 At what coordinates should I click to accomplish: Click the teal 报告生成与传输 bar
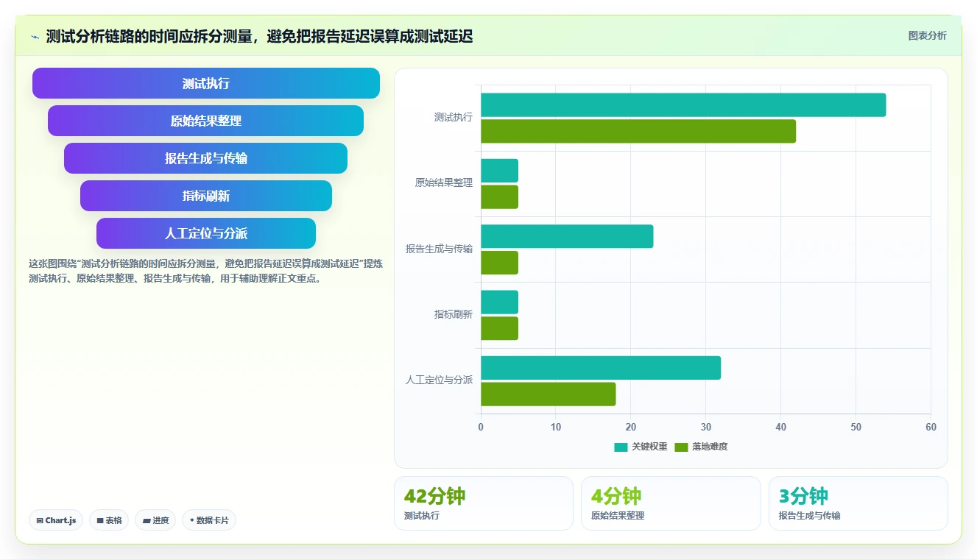[567, 236]
